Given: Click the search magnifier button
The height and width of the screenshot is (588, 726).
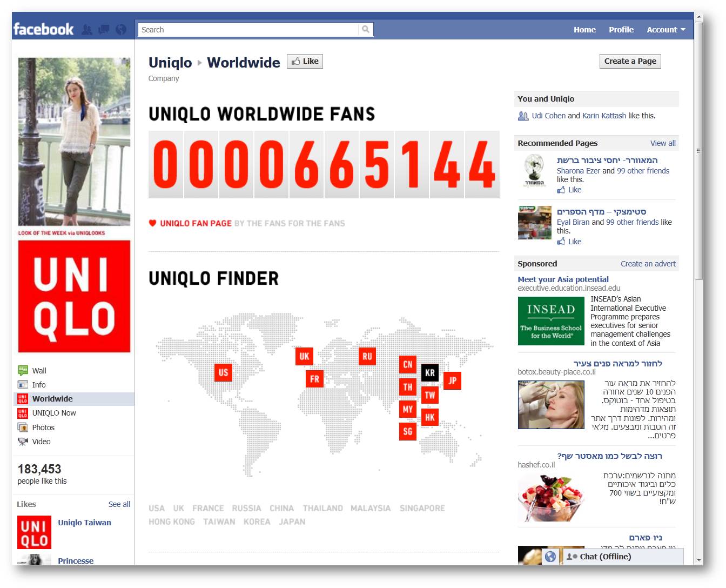Looking at the screenshot, I should coord(366,30).
